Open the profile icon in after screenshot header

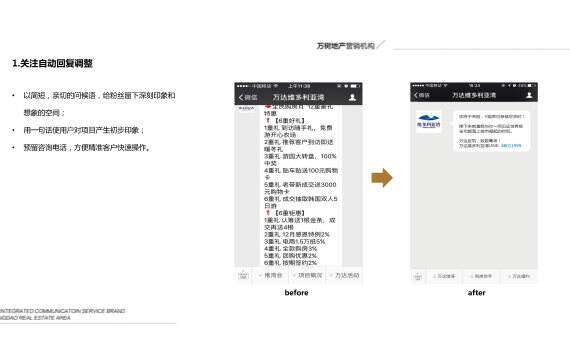coord(529,95)
